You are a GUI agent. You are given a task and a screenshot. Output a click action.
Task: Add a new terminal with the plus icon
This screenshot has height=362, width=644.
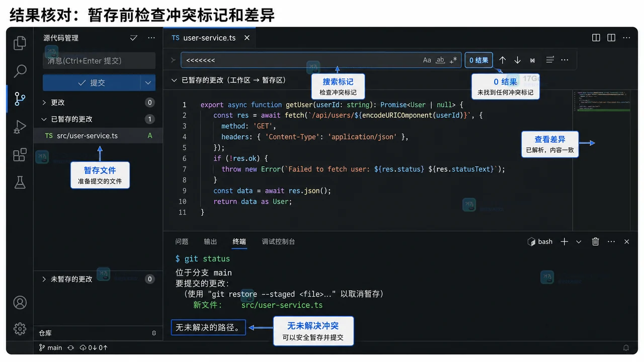pyautogui.click(x=565, y=242)
